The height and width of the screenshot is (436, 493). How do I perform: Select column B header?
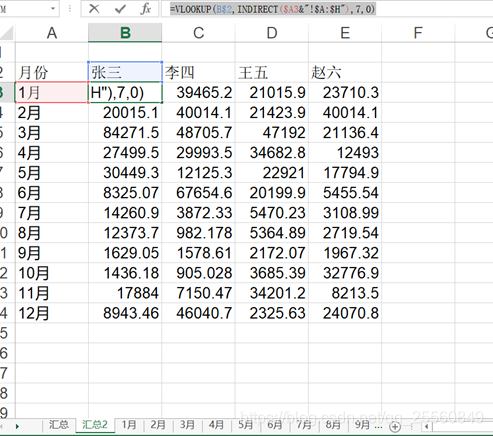(125, 33)
